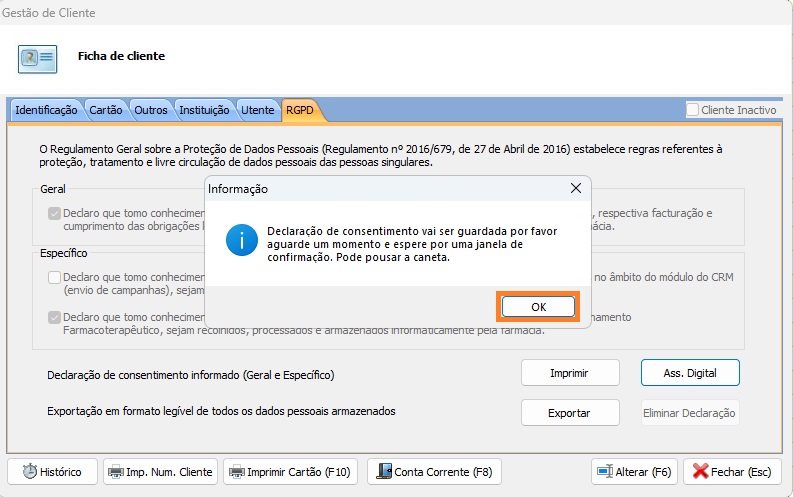Open Histórico with the clock icon

coord(30,472)
